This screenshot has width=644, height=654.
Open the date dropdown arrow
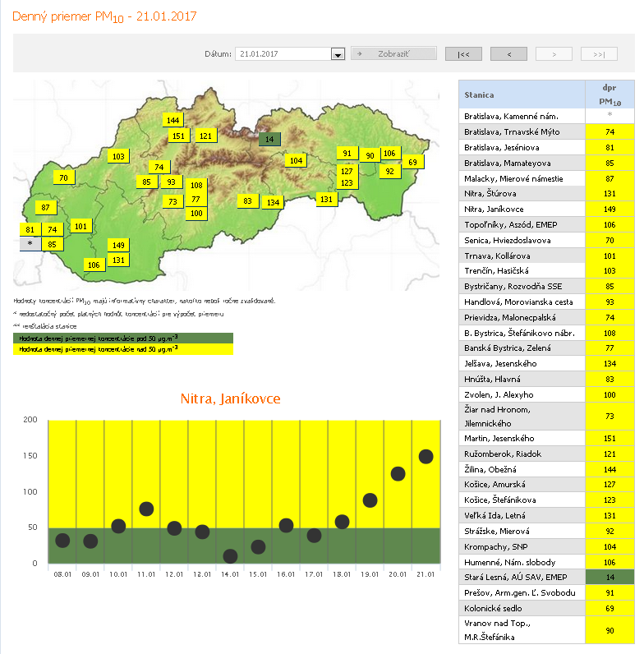coord(337,54)
